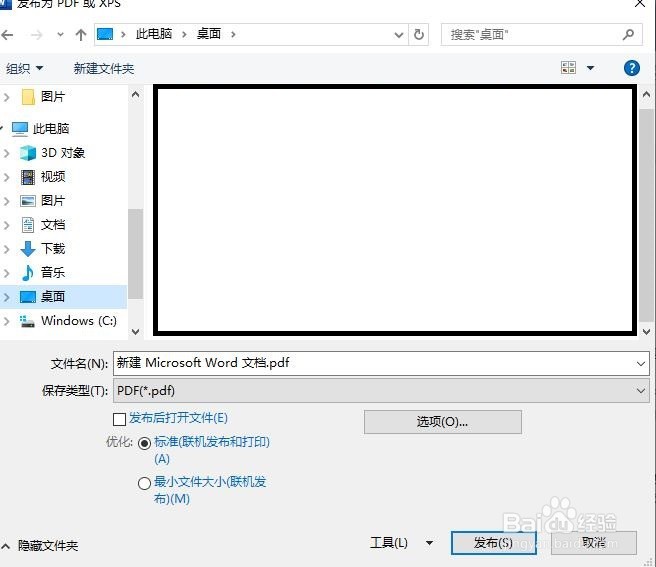Refresh the folder view
Viewport: 656px width, 567px height.
pos(419,34)
